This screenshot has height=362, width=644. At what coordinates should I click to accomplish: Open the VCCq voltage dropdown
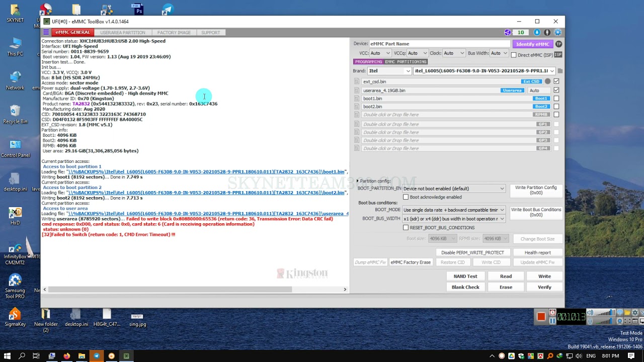tap(417, 53)
